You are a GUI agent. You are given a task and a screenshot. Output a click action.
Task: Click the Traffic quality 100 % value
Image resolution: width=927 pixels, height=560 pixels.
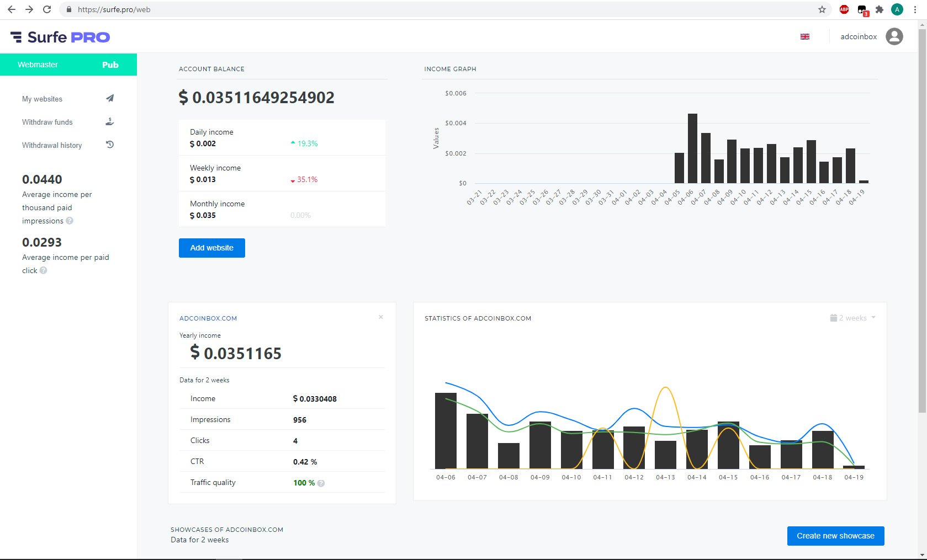304,483
